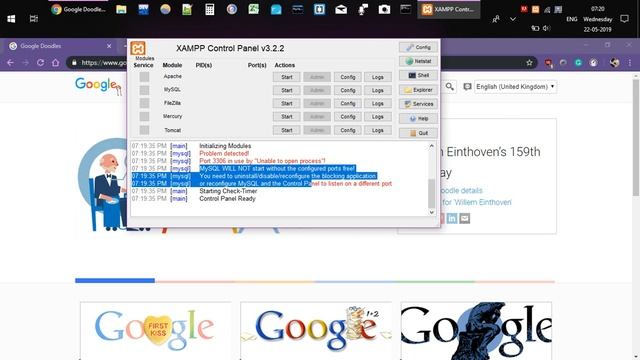The width and height of the screenshot is (640, 360).
Task: Click the XAMPP log scrollbar up arrow
Action: pyautogui.click(x=431, y=146)
